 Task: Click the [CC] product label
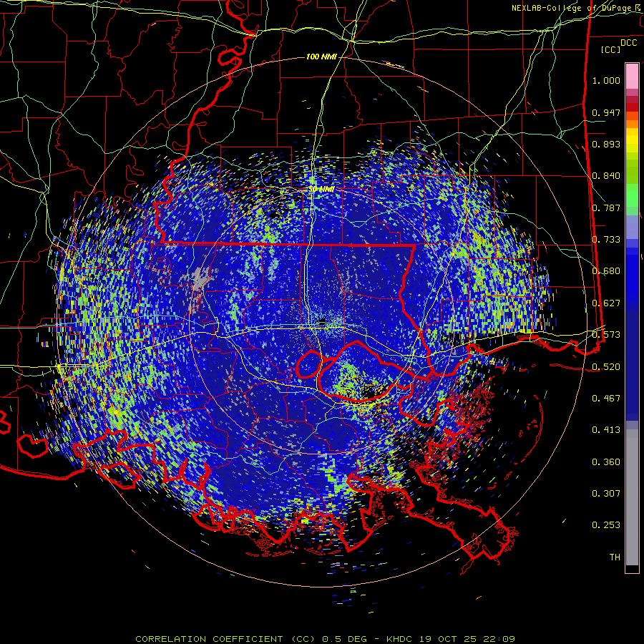pos(610,49)
